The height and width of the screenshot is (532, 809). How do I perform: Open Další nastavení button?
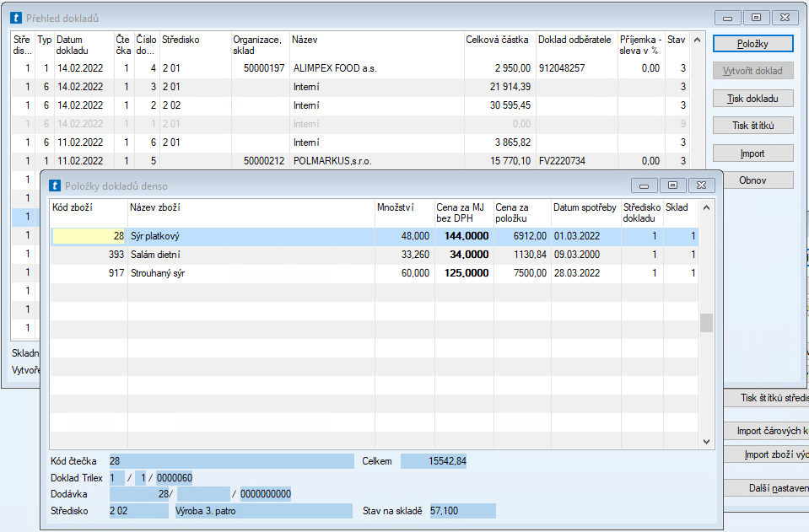(x=766, y=488)
